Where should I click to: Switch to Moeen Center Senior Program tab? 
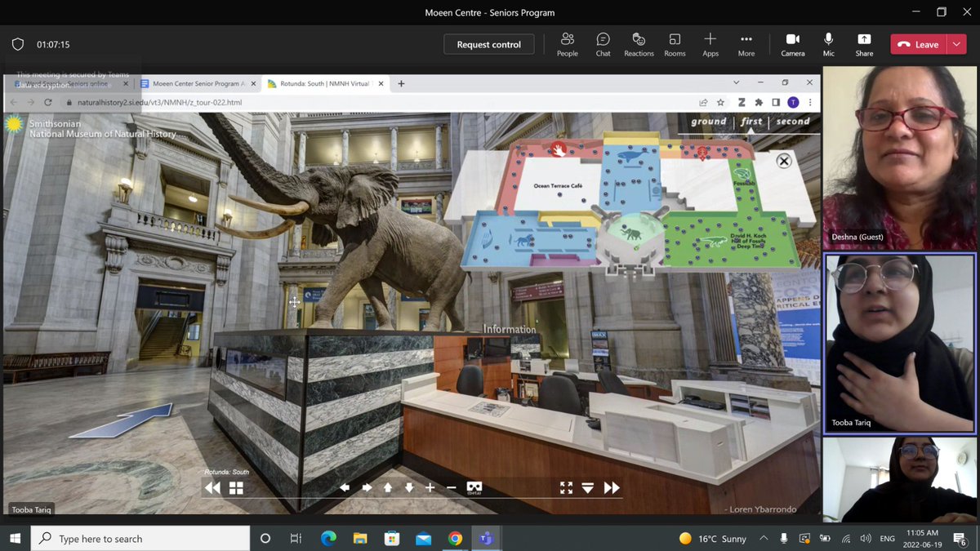(198, 83)
